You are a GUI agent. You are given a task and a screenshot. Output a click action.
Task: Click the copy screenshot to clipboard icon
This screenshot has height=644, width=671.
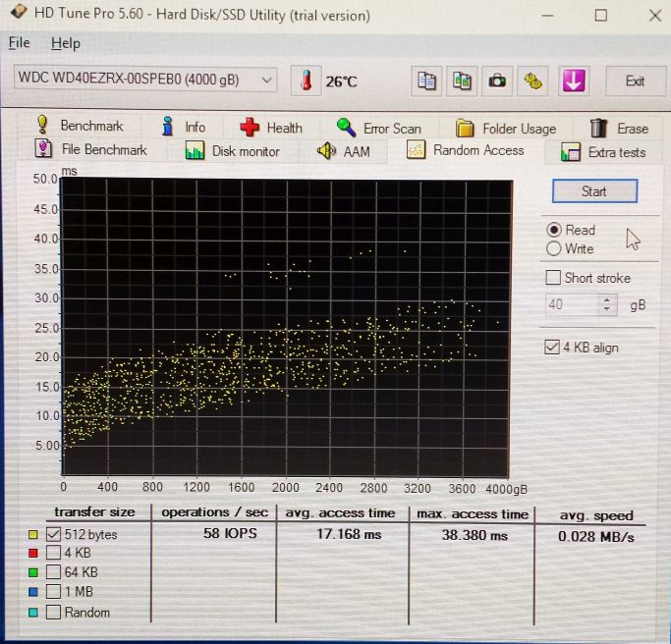(x=462, y=80)
